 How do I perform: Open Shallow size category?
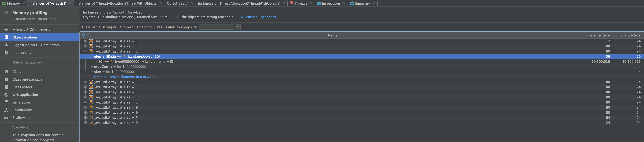[40, 118]
